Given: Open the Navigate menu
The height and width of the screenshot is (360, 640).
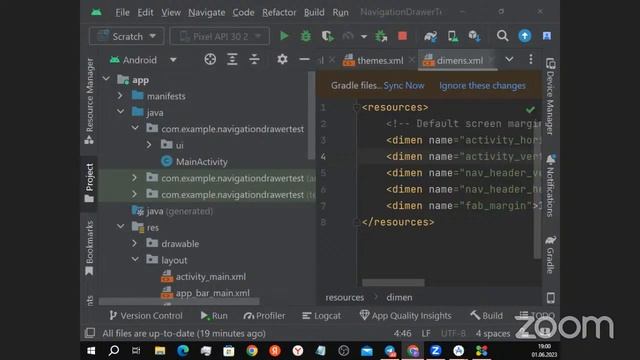Looking at the screenshot, I should 207,12.
